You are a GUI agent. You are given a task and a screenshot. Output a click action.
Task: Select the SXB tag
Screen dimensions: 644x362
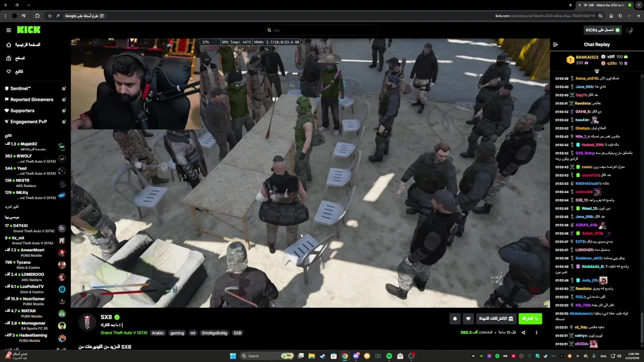(237, 333)
